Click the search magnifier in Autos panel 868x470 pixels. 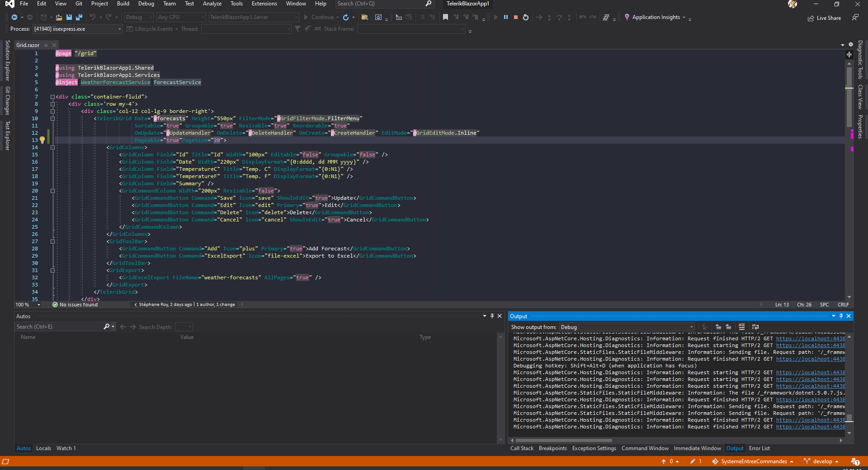tap(107, 326)
